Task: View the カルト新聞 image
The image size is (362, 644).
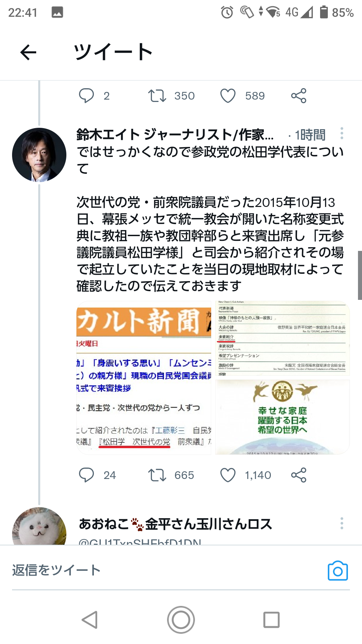Action: (x=144, y=378)
